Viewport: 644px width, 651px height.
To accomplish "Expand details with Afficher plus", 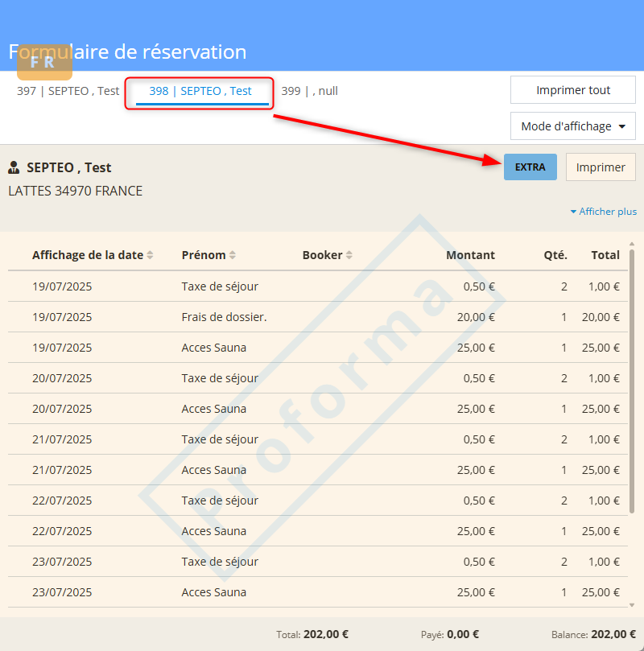I will 603,212.
